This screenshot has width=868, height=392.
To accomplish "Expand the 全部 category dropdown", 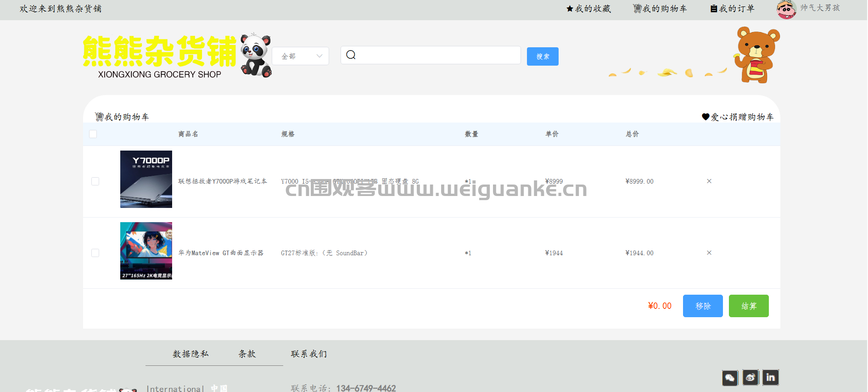I will 301,56.
